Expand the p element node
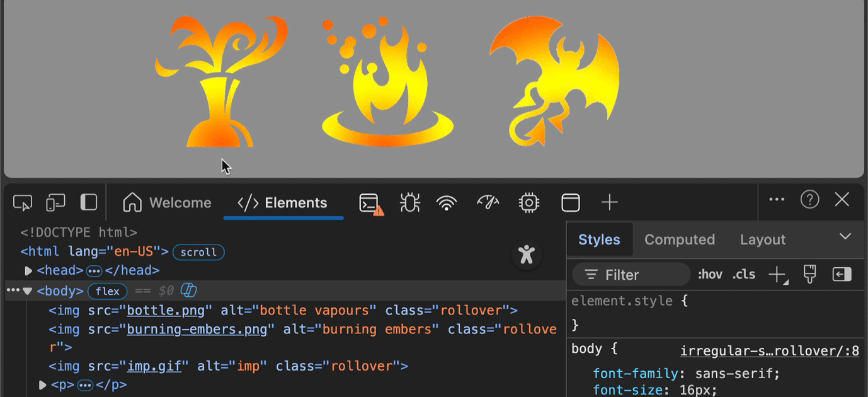The height and width of the screenshot is (397, 868). 42,385
